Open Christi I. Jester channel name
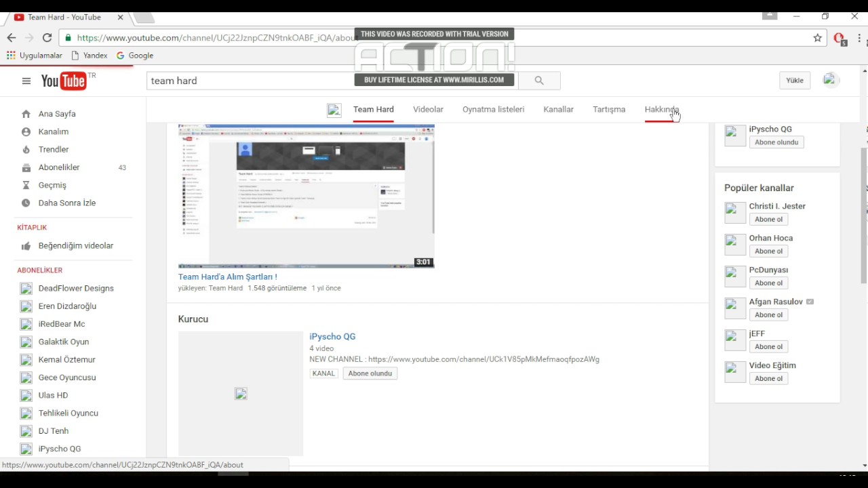Image resolution: width=868 pixels, height=488 pixels. (x=777, y=206)
